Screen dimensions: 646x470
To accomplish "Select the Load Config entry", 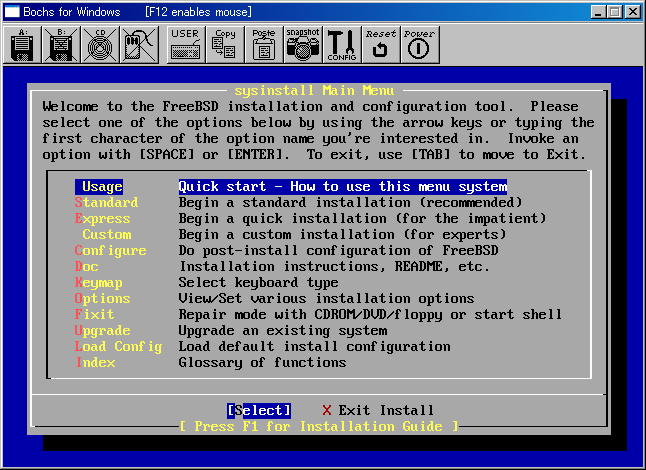I will point(118,346).
